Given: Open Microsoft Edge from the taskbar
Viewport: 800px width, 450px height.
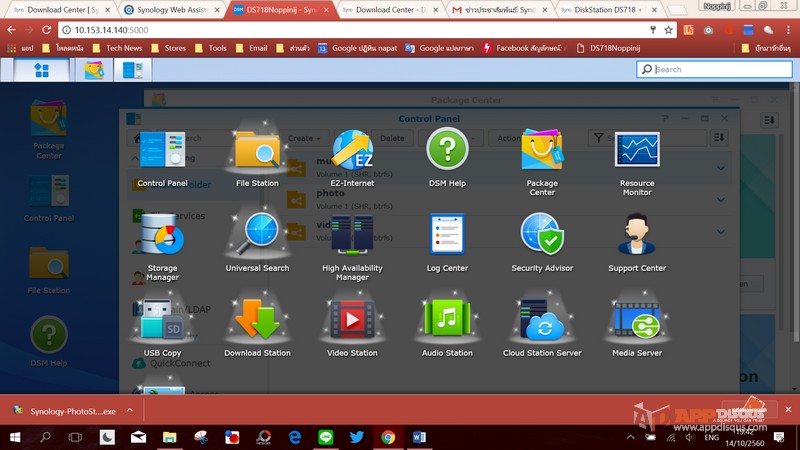Looking at the screenshot, I should (294, 437).
